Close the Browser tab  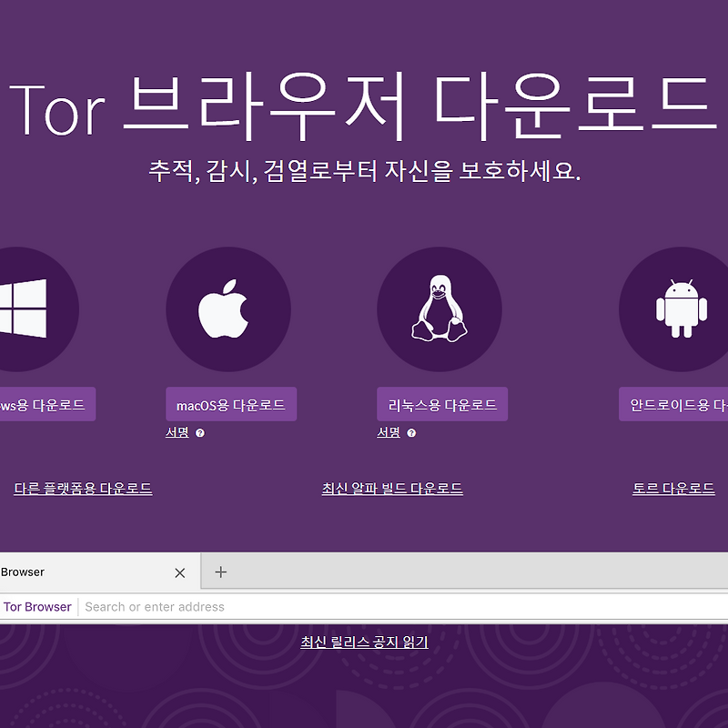(180, 573)
